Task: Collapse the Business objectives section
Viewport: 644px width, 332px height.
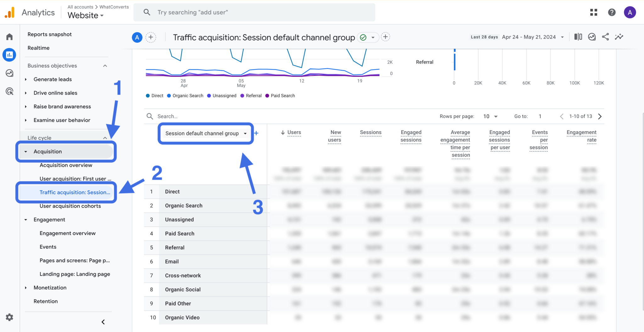Action: point(105,66)
